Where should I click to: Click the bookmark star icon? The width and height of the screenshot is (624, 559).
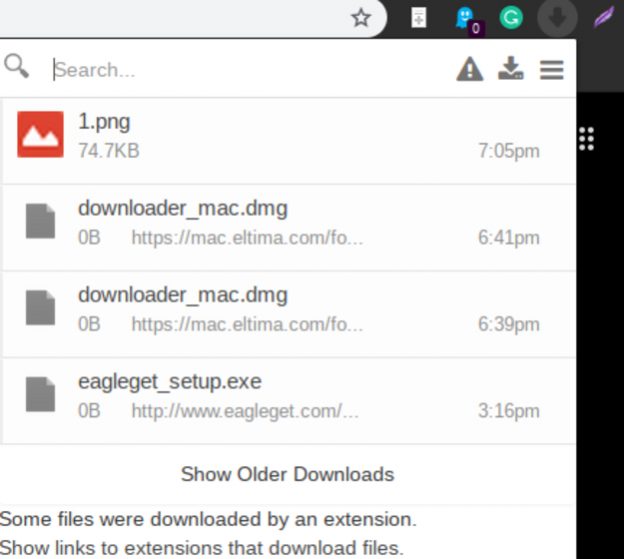click(361, 18)
